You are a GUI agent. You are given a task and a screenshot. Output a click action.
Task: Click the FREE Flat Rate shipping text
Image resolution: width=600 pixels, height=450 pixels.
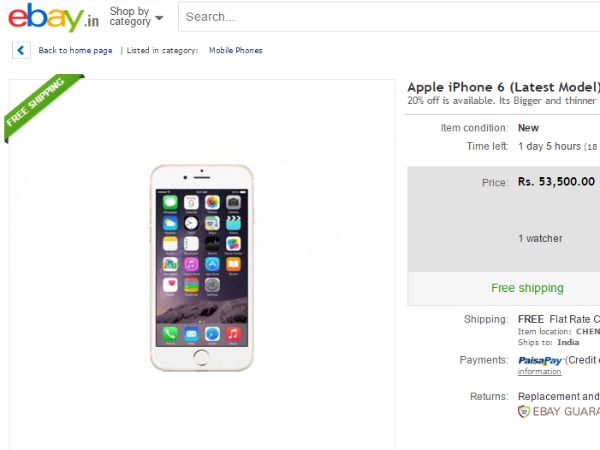[559, 319]
